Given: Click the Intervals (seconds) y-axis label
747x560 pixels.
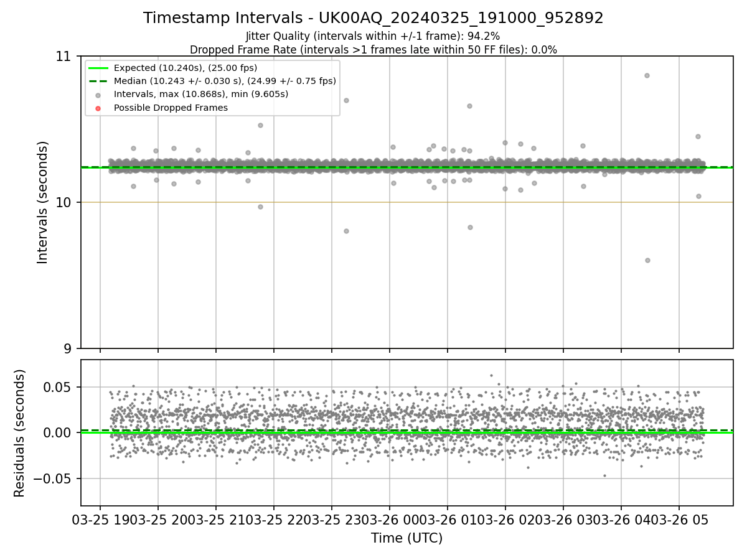Looking at the screenshot, I should [42, 202].
